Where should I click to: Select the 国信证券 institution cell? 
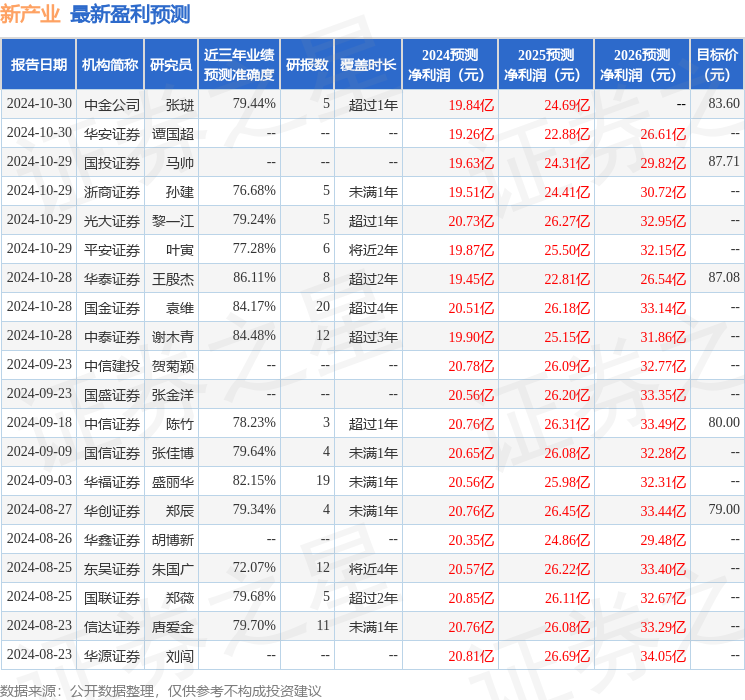[x=112, y=453]
